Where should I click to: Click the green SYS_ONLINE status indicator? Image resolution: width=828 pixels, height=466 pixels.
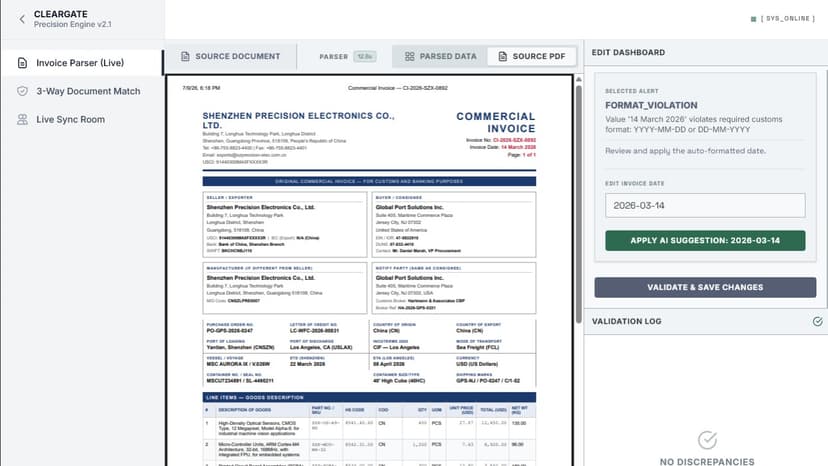click(x=754, y=19)
